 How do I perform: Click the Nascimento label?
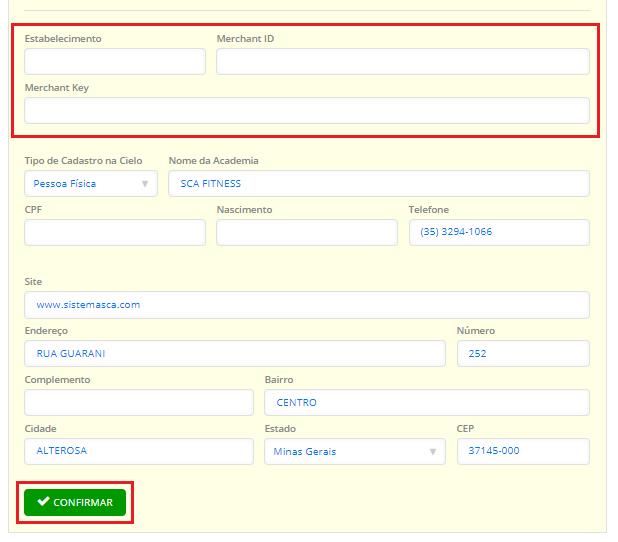[244, 209]
